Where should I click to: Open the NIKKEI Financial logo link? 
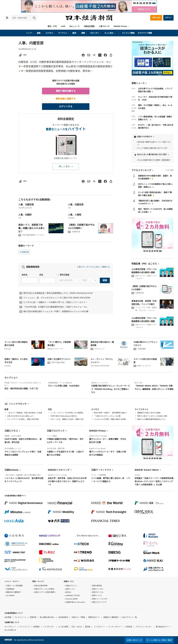pyautogui.click(x=60, y=503)
